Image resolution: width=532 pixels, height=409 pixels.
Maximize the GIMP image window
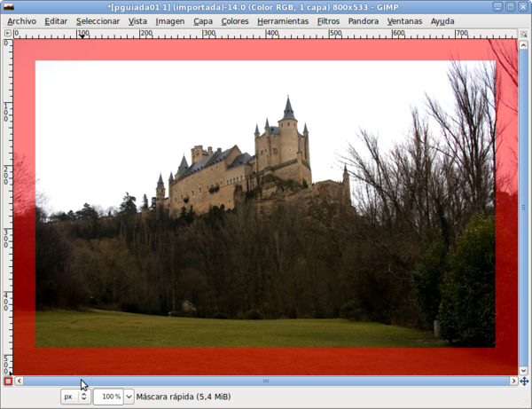(x=509, y=7)
